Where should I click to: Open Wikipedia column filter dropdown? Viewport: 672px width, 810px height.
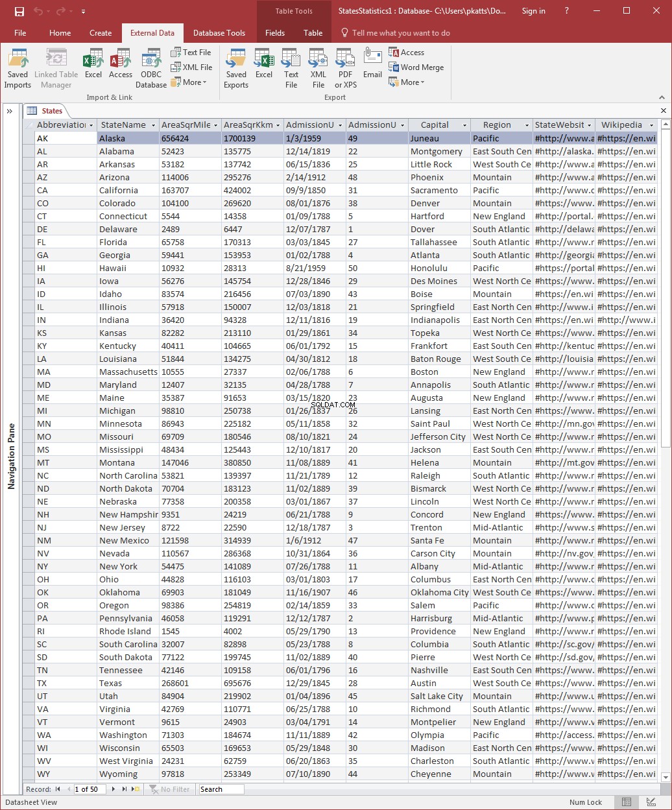click(652, 125)
